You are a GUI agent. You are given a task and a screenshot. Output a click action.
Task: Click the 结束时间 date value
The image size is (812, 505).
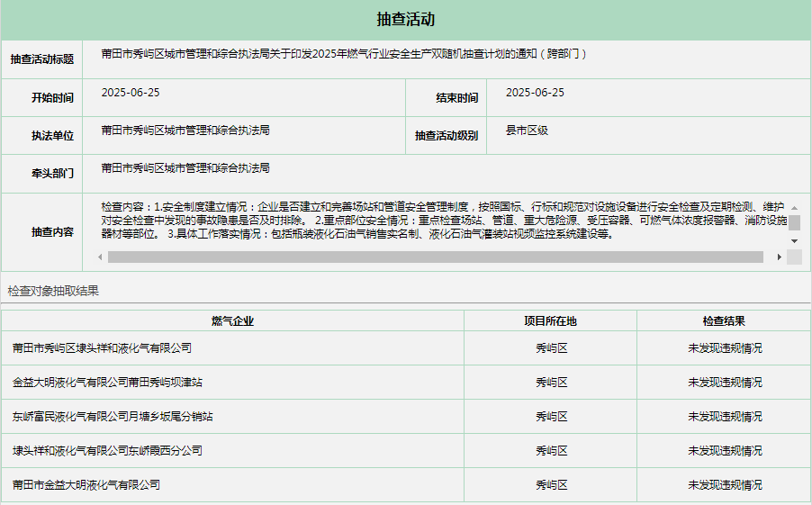pyautogui.click(x=535, y=93)
